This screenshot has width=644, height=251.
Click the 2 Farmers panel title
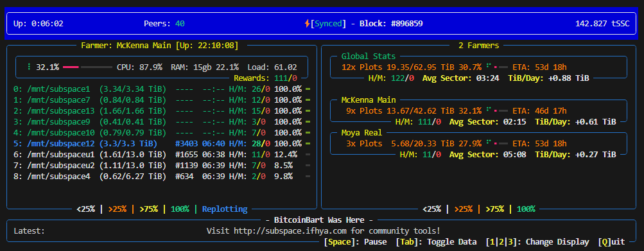pos(478,45)
